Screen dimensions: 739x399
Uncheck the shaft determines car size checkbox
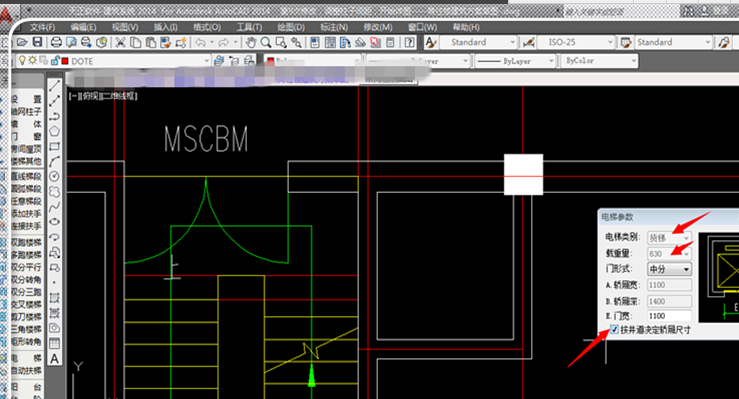point(614,329)
